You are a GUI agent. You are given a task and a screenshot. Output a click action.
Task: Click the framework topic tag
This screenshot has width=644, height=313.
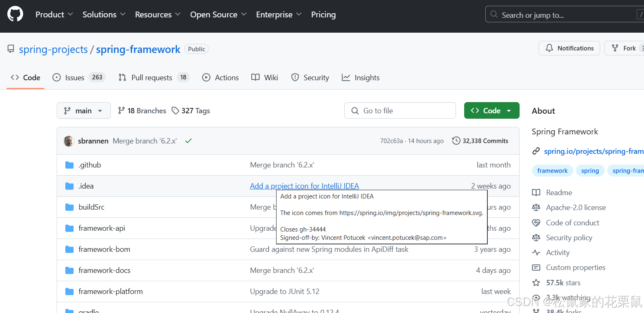point(552,171)
